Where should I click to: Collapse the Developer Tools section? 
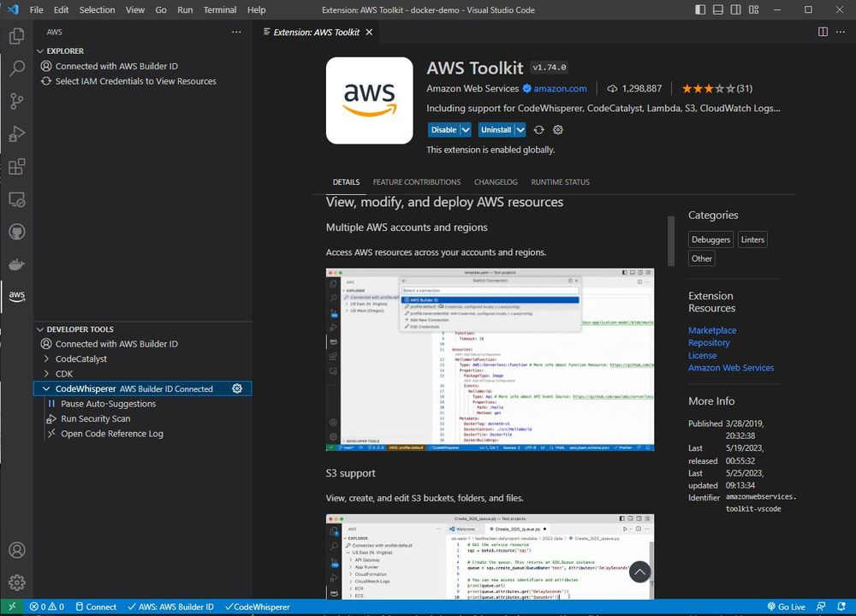(39, 329)
